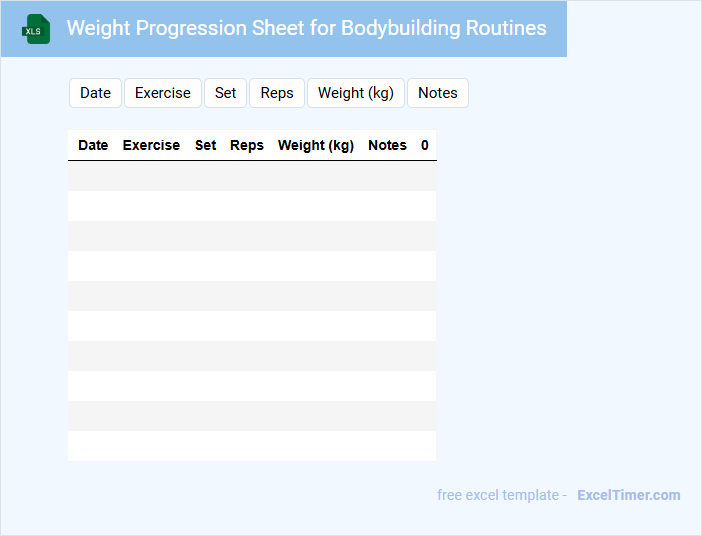Open the ExcelTimer.com link
This screenshot has width=702, height=536.
click(x=628, y=495)
